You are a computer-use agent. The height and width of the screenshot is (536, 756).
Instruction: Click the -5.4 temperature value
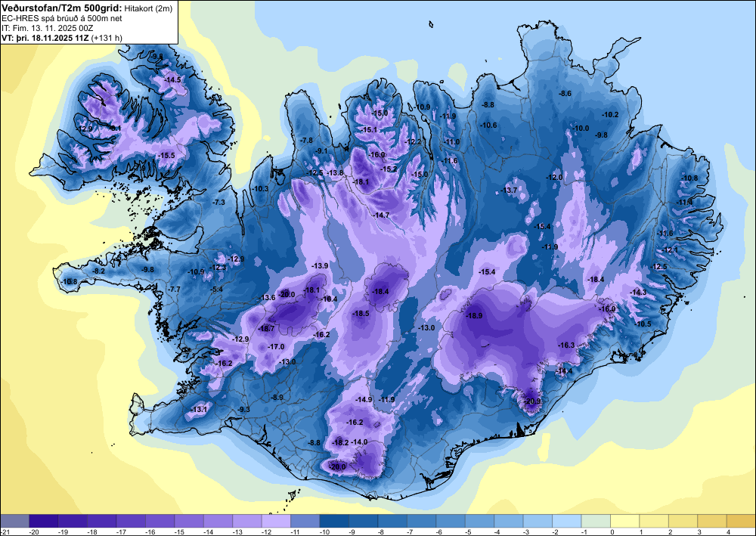coord(218,290)
